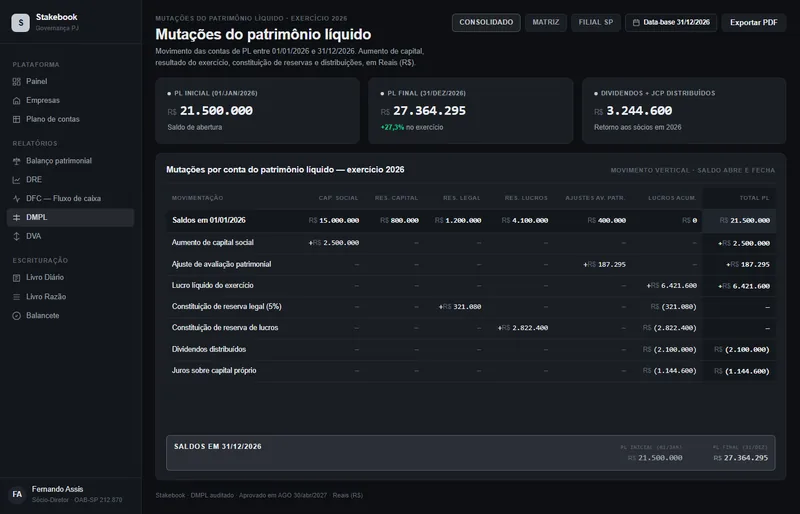Open the Livro Diário label
The height and width of the screenshot is (514, 800).
coord(45,278)
